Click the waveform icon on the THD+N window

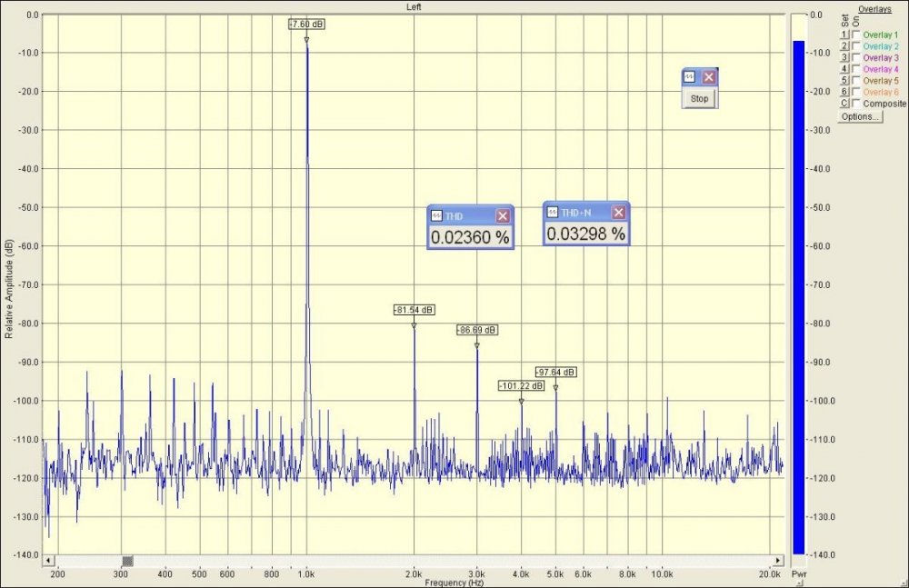[553, 213]
